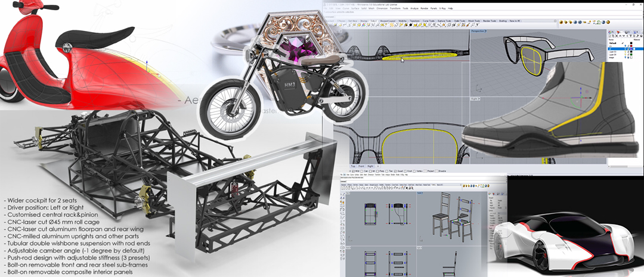Open the purple swatch of highlighted layer
Image resolution: width=644 pixels, height=277 pixels.
[x=631, y=49]
